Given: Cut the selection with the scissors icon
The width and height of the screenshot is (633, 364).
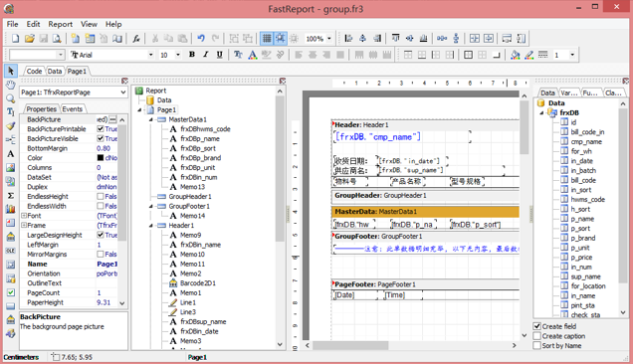Looking at the screenshot, I should 154,39.
